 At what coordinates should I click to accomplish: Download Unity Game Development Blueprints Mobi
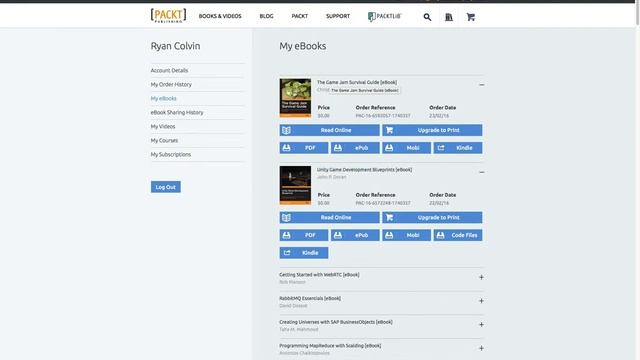tap(407, 235)
